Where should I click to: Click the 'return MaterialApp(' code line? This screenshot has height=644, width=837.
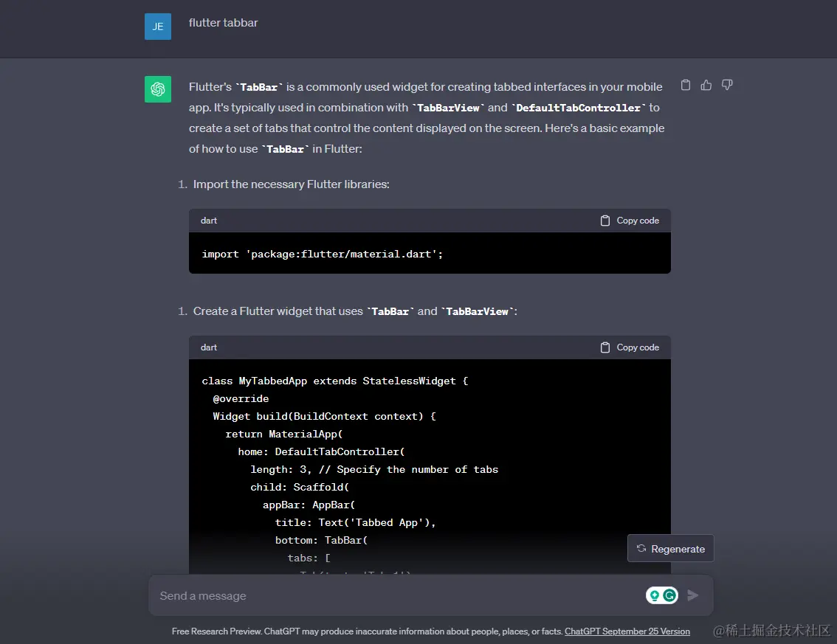tap(284, 434)
